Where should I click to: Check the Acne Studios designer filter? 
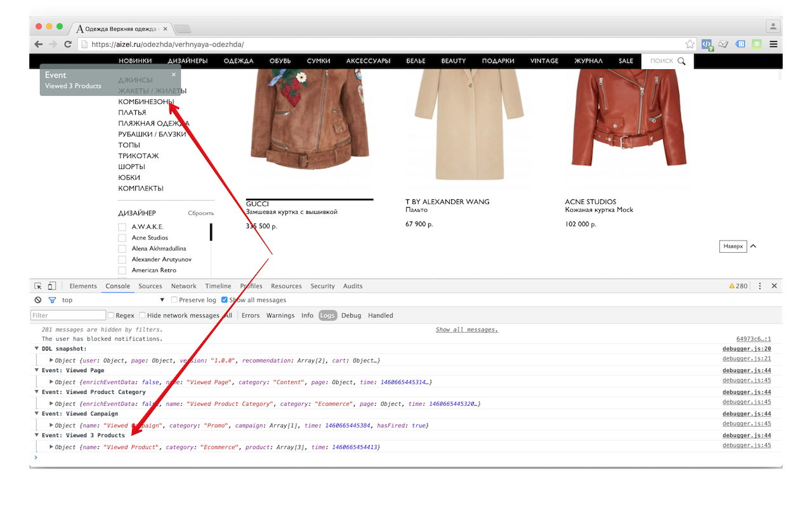[122, 238]
